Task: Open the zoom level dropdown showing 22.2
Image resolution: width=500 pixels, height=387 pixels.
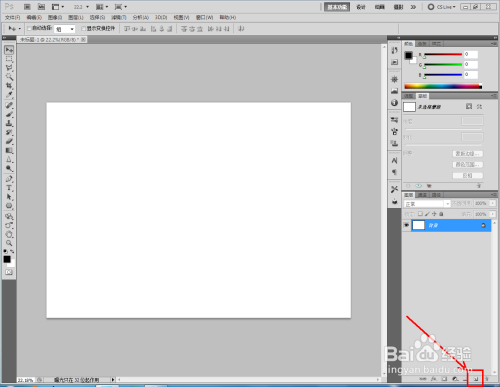Action: [81, 7]
